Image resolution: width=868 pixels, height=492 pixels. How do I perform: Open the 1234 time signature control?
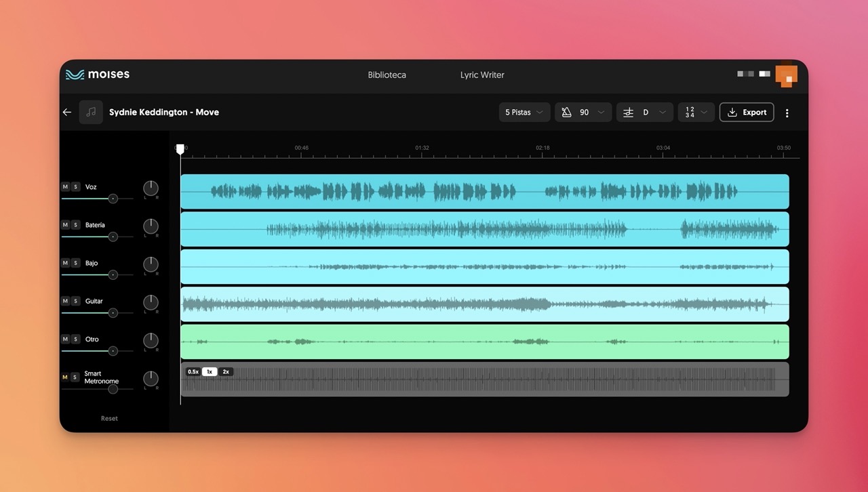pyautogui.click(x=696, y=112)
